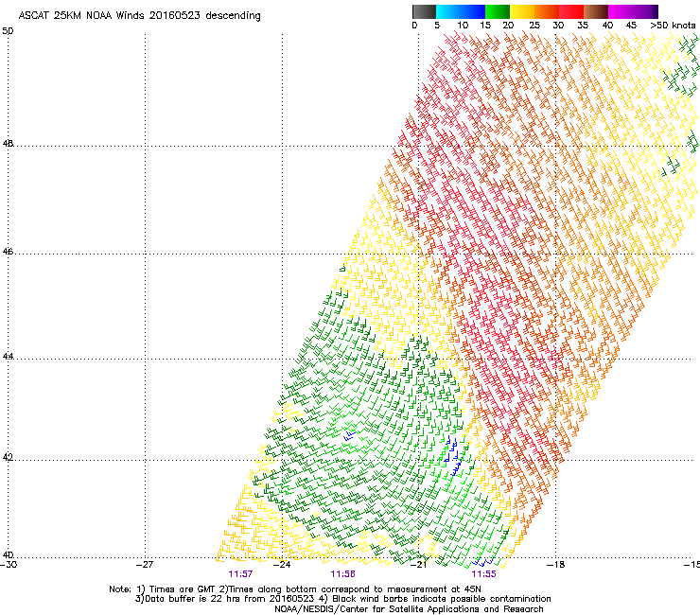
Task: Click the longitude label '-24'
Action: coord(282,565)
